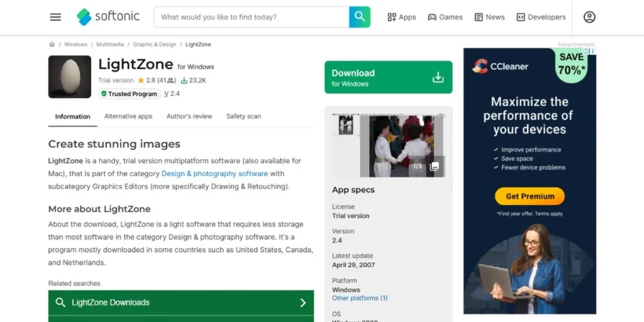The image size is (644, 322).
Task: Switch to the Author's review tab
Action: tap(189, 116)
